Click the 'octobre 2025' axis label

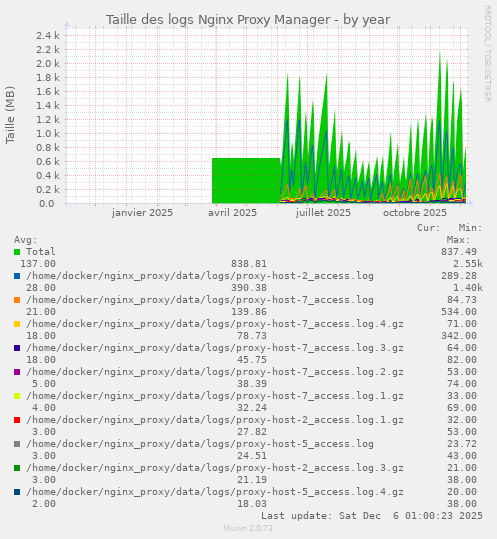point(415,213)
